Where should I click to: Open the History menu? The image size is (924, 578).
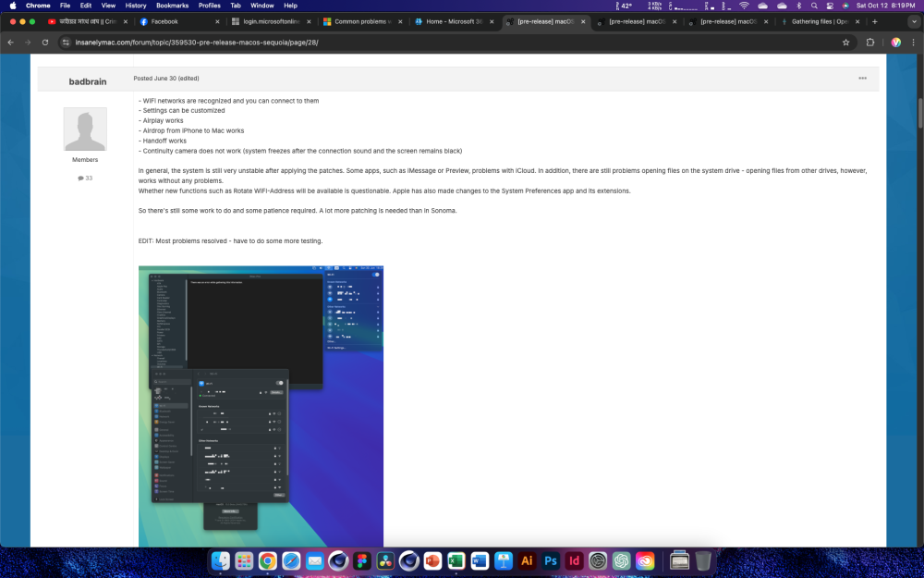click(136, 6)
